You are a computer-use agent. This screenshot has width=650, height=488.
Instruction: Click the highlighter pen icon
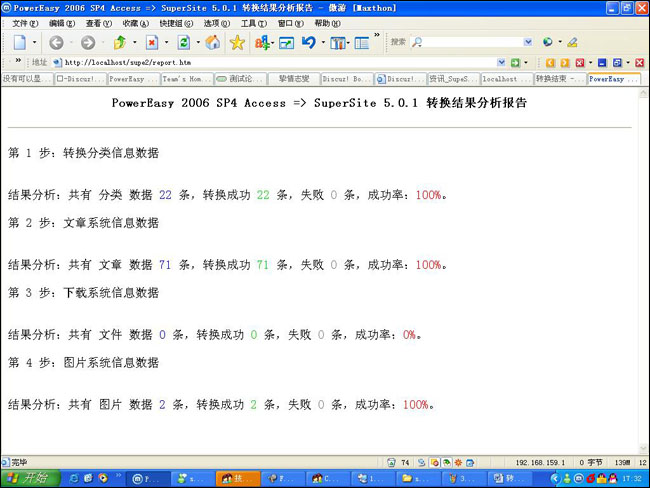[x=572, y=42]
